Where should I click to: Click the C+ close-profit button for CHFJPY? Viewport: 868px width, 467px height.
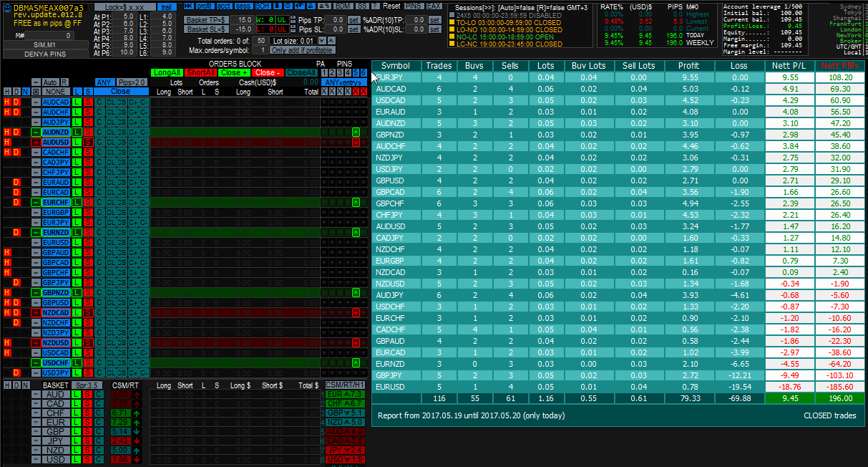tap(133, 173)
